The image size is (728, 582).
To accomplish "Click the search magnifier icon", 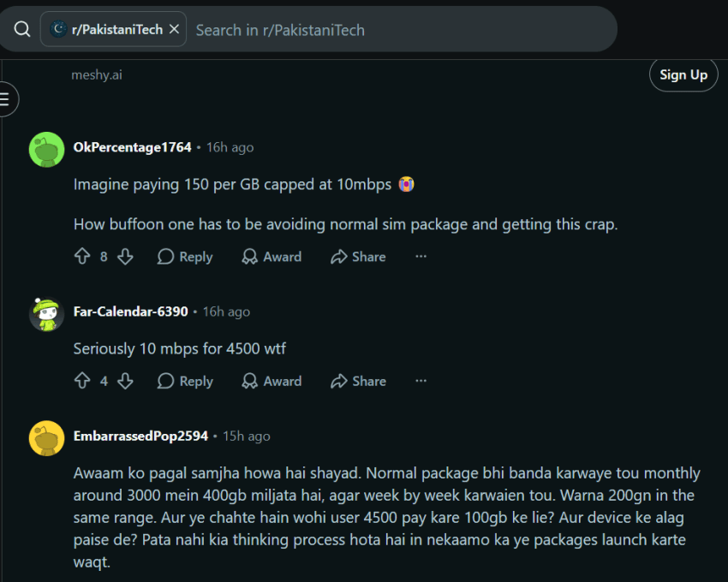I will click(21, 29).
